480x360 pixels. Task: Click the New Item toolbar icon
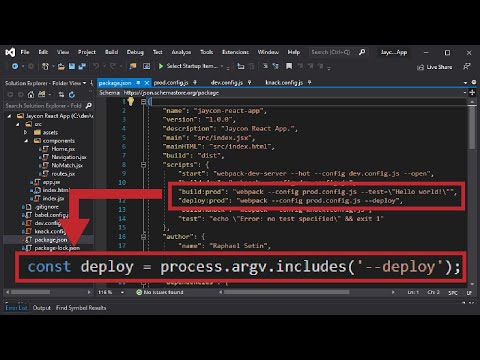tap(45, 66)
